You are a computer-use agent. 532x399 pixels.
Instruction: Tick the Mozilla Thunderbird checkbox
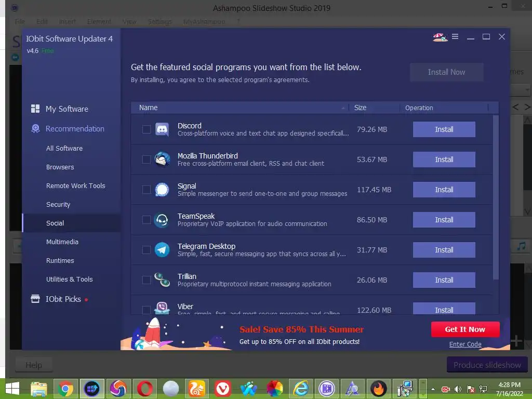[x=146, y=159]
